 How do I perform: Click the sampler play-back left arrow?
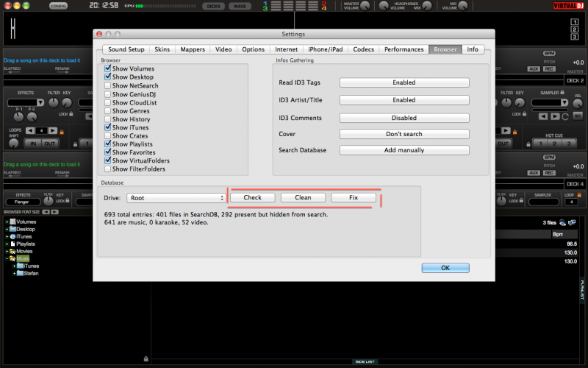tap(543, 116)
